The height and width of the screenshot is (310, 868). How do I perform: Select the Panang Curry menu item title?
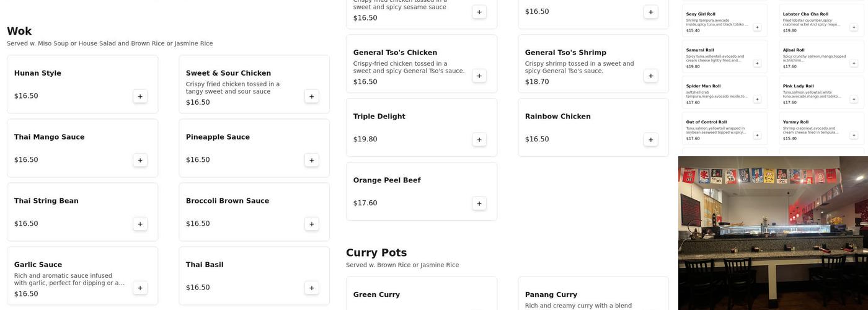click(551, 294)
